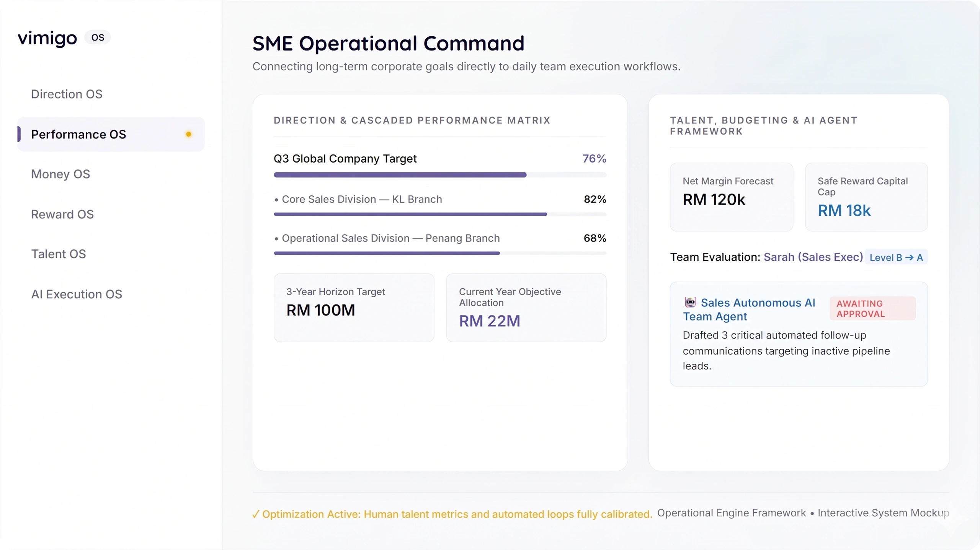Click the AI agent robot icon
The image size is (980, 550).
(x=690, y=303)
